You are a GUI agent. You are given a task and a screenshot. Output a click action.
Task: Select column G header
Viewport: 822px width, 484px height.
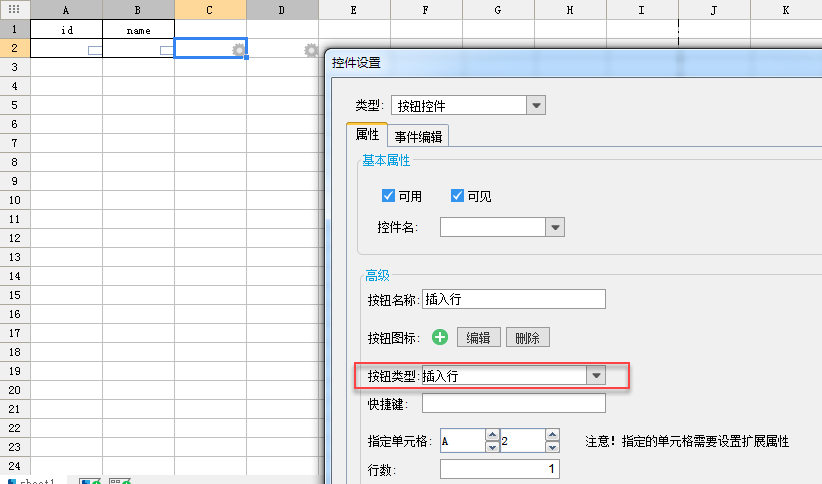click(x=498, y=9)
